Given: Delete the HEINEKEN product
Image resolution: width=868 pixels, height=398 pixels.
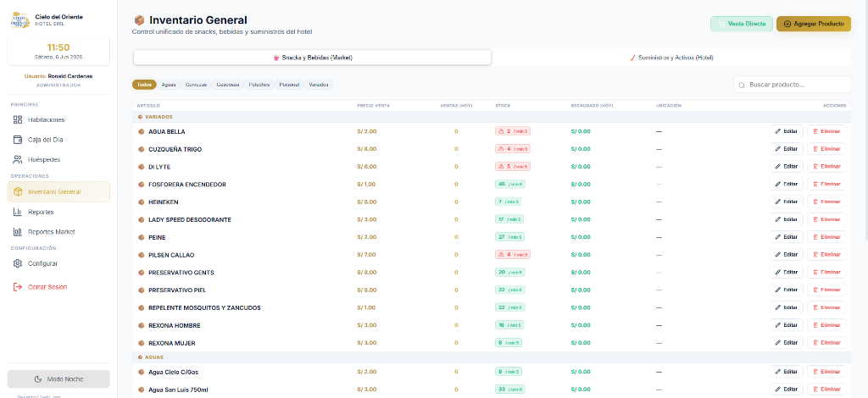Looking at the screenshot, I should coord(826,202).
